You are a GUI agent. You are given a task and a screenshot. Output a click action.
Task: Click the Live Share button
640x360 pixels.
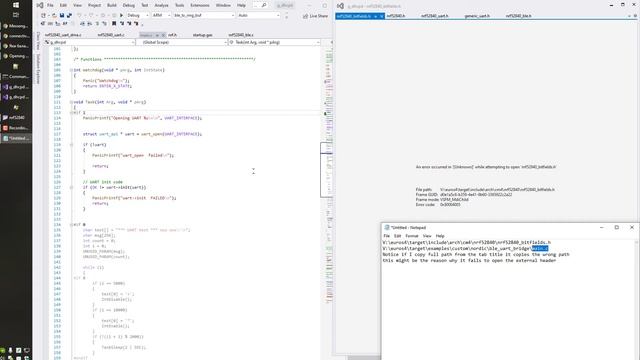tap(316, 16)
